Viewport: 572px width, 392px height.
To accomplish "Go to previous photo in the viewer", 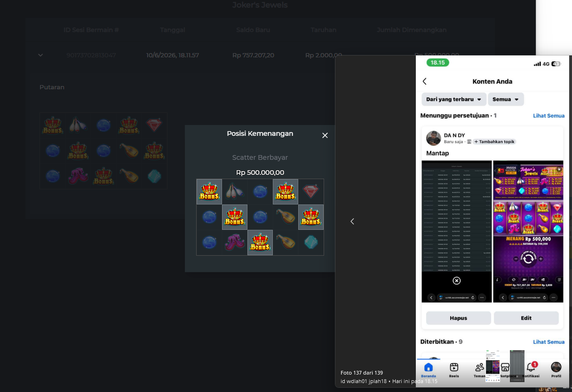I will click(352, 221).
